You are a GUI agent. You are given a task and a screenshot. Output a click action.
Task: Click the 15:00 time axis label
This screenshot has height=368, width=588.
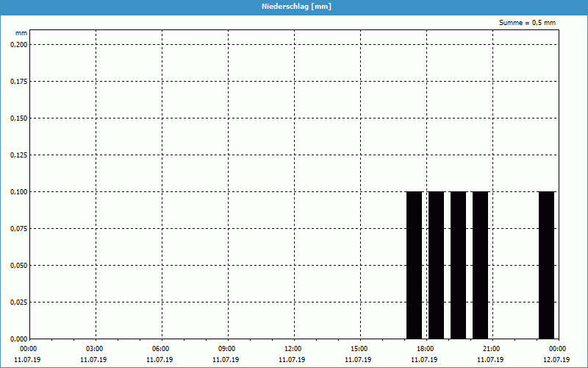(x=360, y=349)
